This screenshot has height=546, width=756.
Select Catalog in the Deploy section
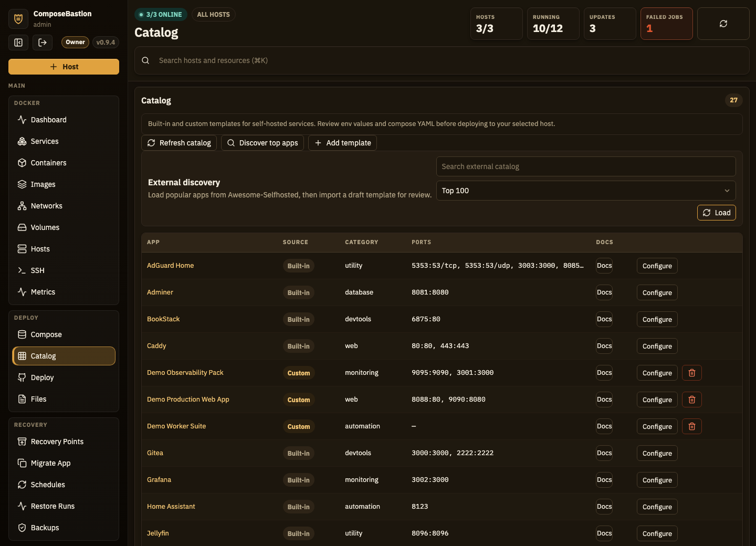(64, 356)
